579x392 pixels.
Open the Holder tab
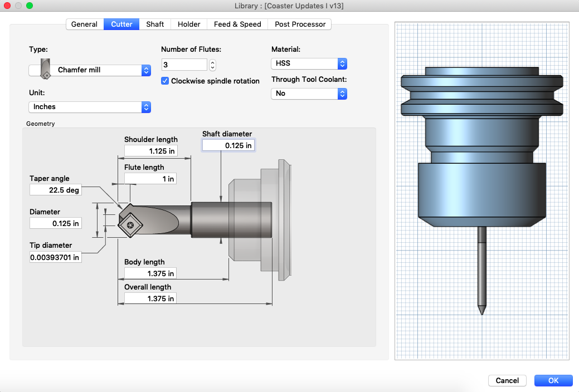click(x=189, y=24)
